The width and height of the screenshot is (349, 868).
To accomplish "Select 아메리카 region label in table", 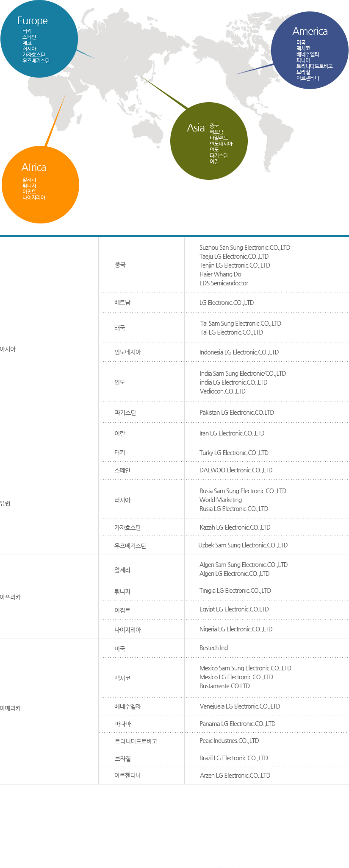I will point(10,708).
